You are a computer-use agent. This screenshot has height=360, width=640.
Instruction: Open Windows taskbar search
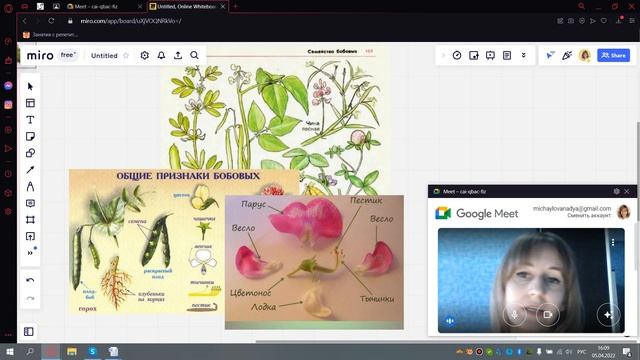(30, 351)
